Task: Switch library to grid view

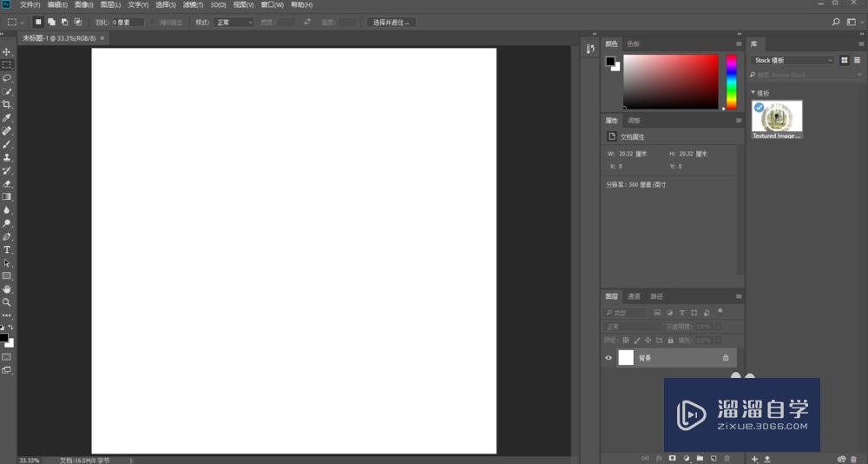Action: coord(845,60)
